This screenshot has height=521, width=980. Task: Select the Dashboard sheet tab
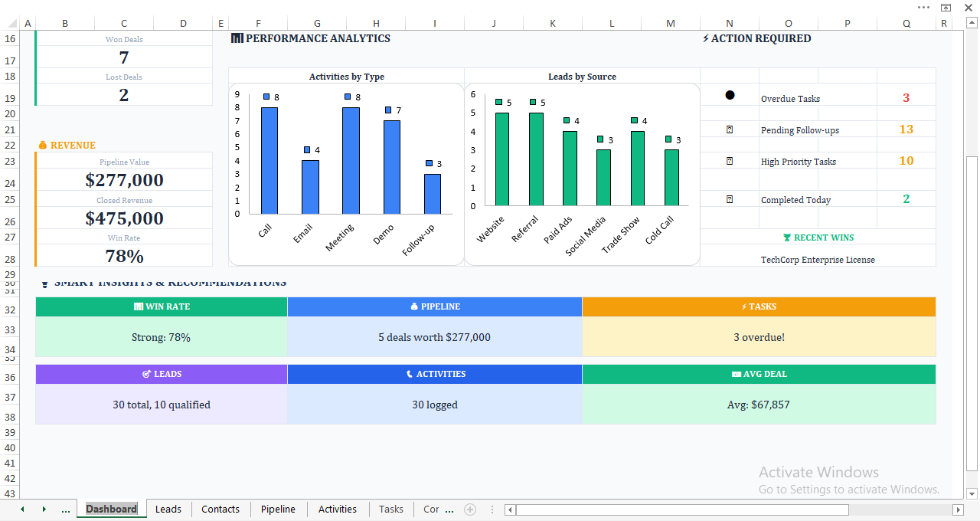pyautogui.click(x=112, y=510)
